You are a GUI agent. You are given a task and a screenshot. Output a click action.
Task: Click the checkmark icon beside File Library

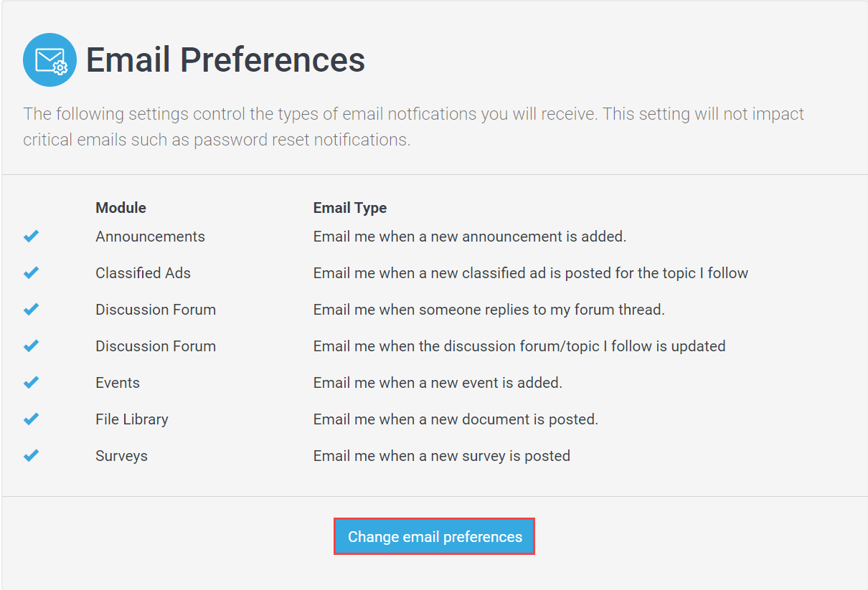click(31, 419)
